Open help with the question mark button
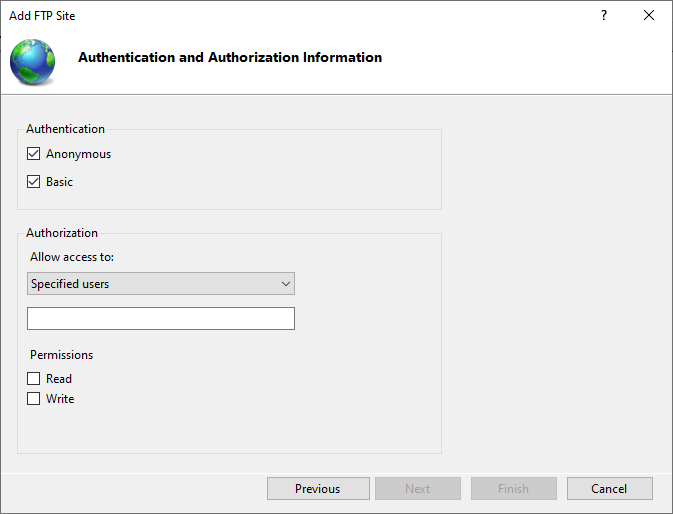Screen dimensions: 673x514 [x=604, y=16]
